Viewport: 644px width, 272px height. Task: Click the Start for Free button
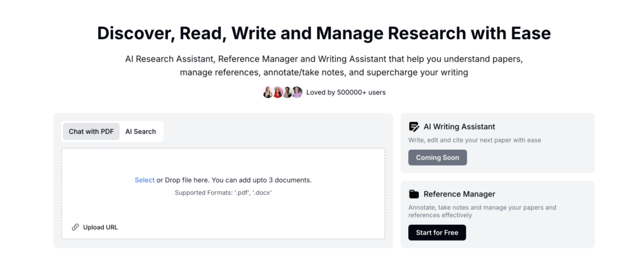click(x=437, y=232)
